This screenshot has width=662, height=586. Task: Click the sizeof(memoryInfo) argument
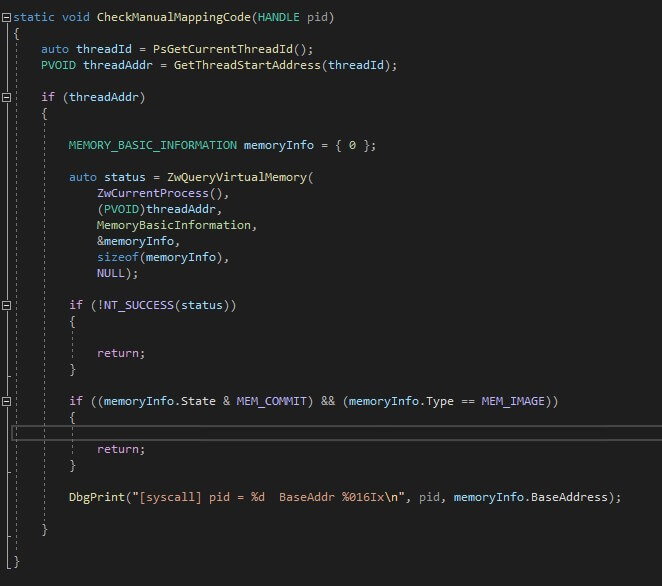(160, 258)
